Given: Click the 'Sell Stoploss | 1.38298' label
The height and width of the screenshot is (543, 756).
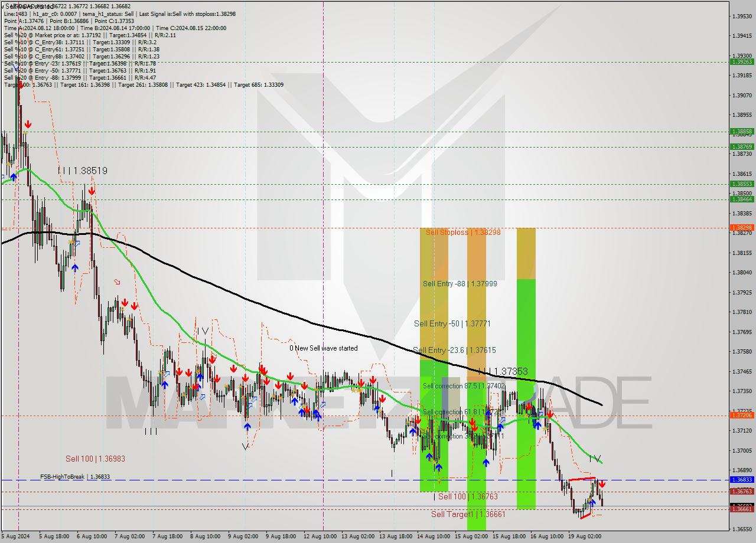Looking at the screenshot, I should click(x=463, y=233).
